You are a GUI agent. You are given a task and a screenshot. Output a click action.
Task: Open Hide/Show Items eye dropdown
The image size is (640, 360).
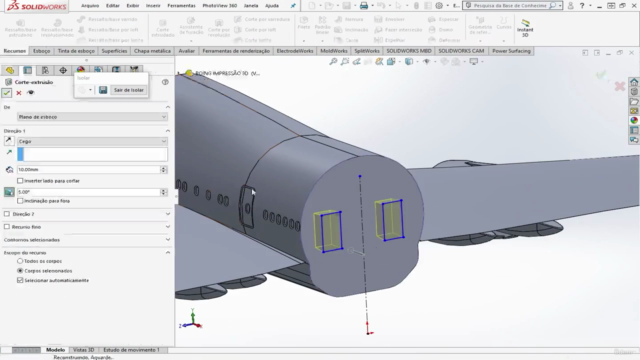click(x=427, y=62)
